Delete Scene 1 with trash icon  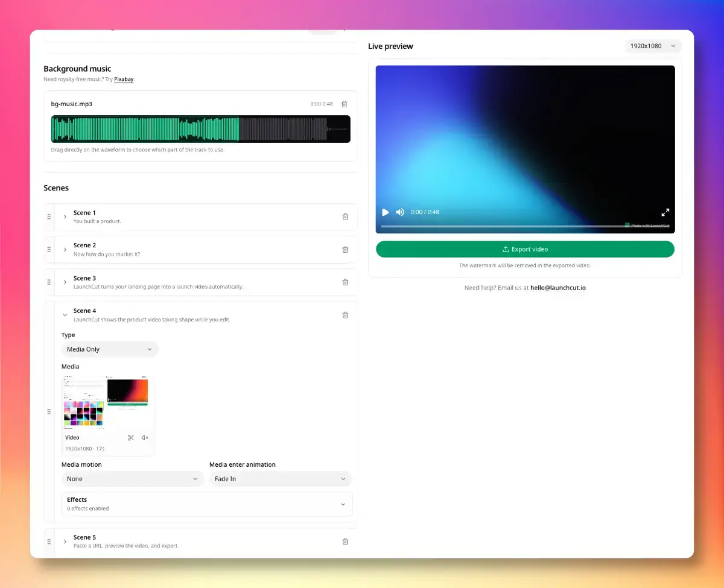coord(345,217)
